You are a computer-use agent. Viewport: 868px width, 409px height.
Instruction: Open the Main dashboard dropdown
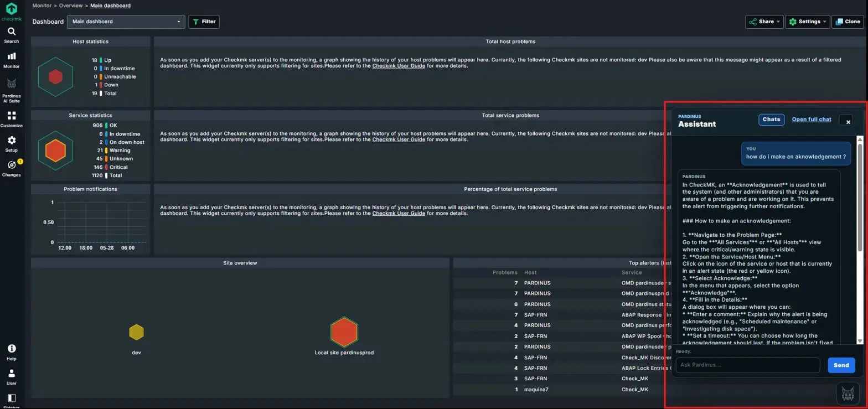[126, 22]
